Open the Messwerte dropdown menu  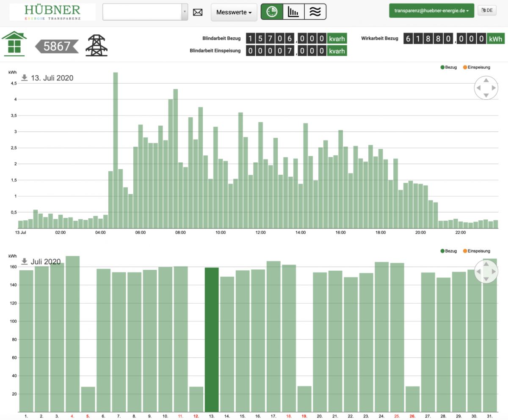(x=234, y=12)
